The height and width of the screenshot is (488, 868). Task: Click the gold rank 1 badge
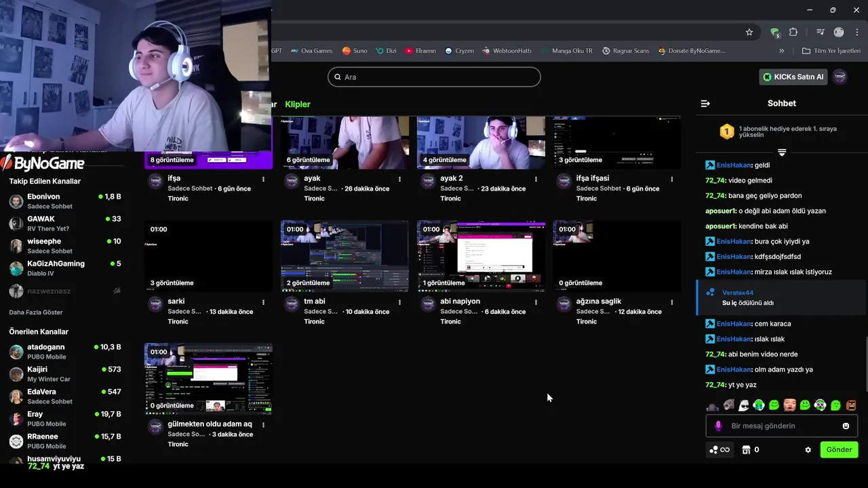coord(727,131)
